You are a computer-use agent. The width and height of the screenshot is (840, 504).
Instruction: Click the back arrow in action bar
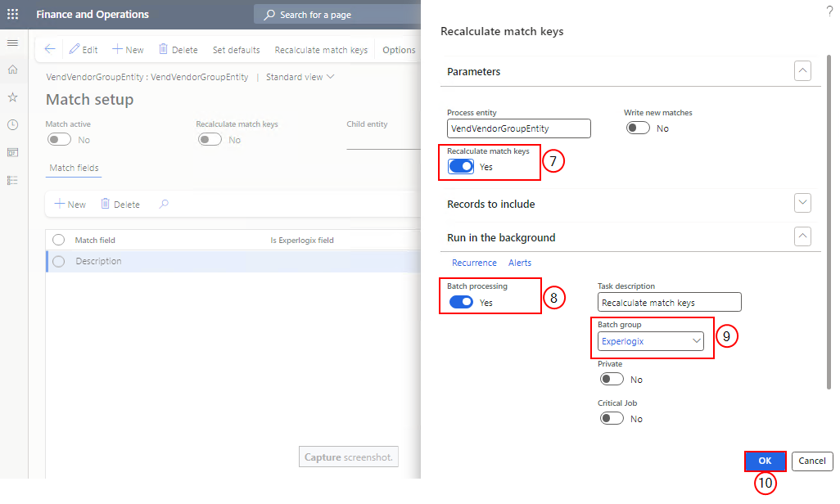coord(50,49)
